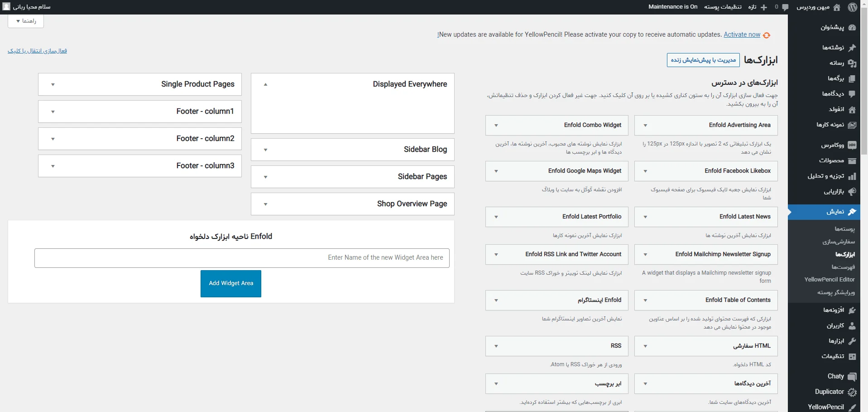
Task: Expand the Footer - column2 widget area
Action: [x=53, y=139]
